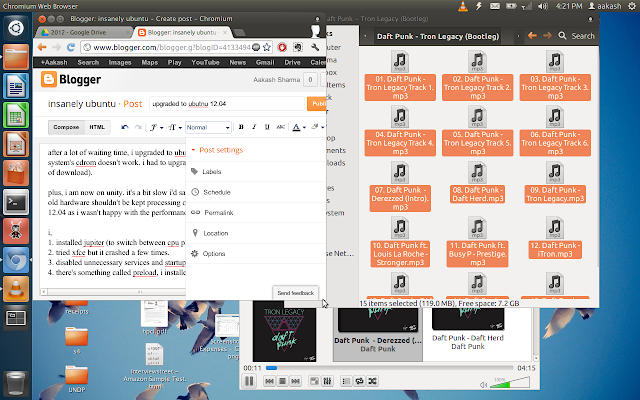Open text color picker in Blogger
The height and width of the screenshot is (400, 640).
pyautogui.click(x=299, y=127)
